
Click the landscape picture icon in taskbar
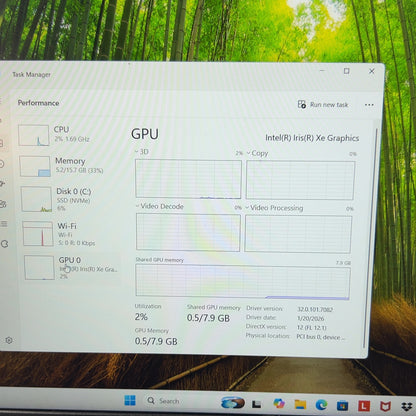pyautogui.click(x=233, y=403)
